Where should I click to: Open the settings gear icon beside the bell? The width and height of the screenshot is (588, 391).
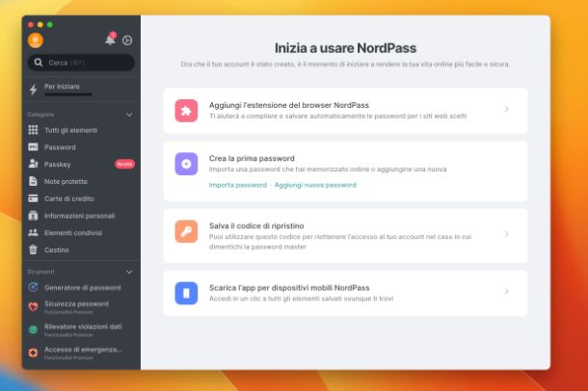127,40
